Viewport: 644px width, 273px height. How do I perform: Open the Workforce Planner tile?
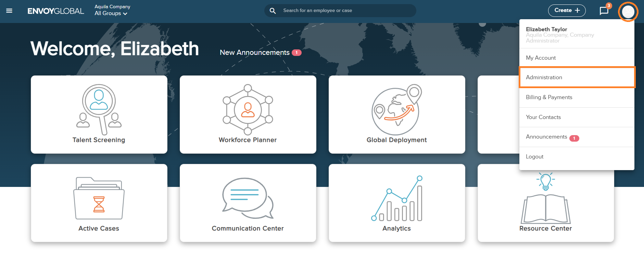pos(248,114)
